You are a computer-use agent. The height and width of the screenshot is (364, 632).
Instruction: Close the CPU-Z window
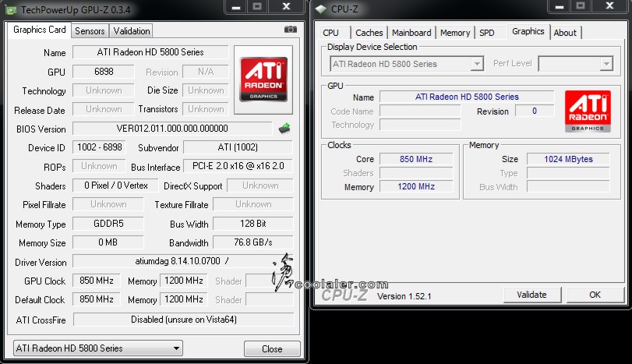click(x=609, y=6)
